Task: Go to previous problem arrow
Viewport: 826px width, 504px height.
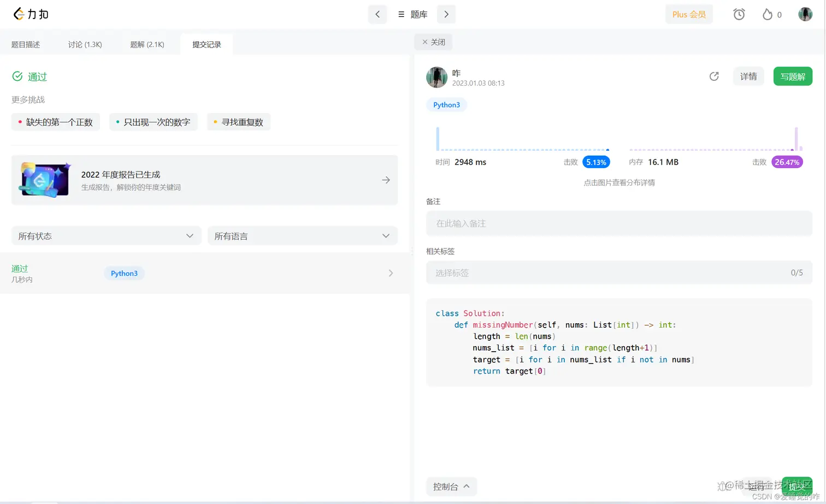Action: [x=377, y=14]
